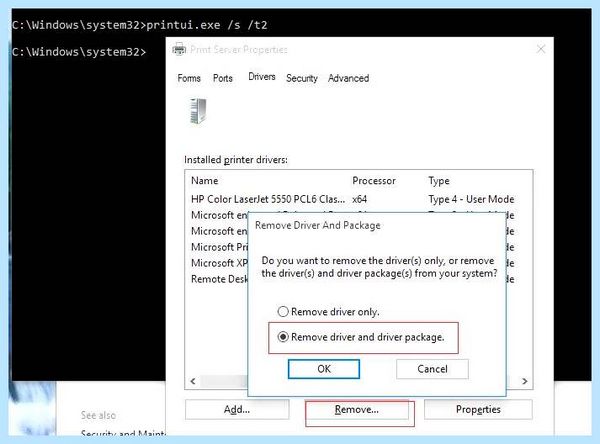This screenshot has width=600, height=444.
Task: Click the right scroll arrow of driver list
Action: [x=525, y=381]
